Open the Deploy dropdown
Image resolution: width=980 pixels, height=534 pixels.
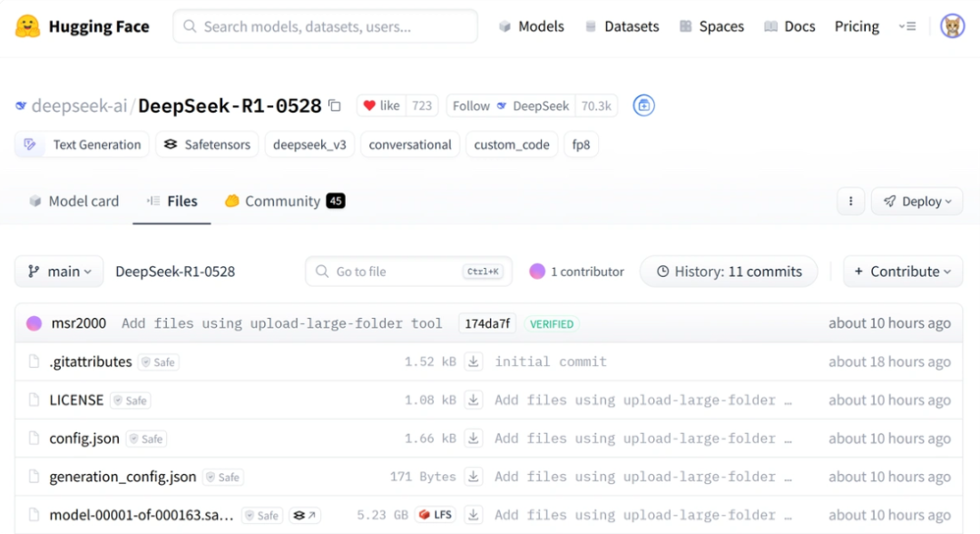[916, 202]
